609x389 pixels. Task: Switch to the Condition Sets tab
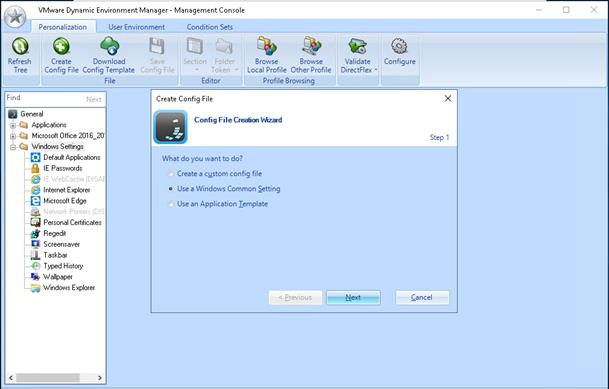(x=210, y=27)
